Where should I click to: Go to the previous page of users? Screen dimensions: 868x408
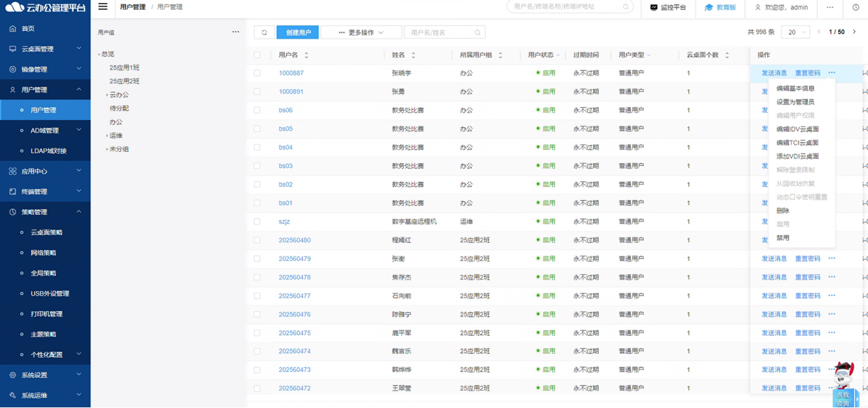coord(820,32)
